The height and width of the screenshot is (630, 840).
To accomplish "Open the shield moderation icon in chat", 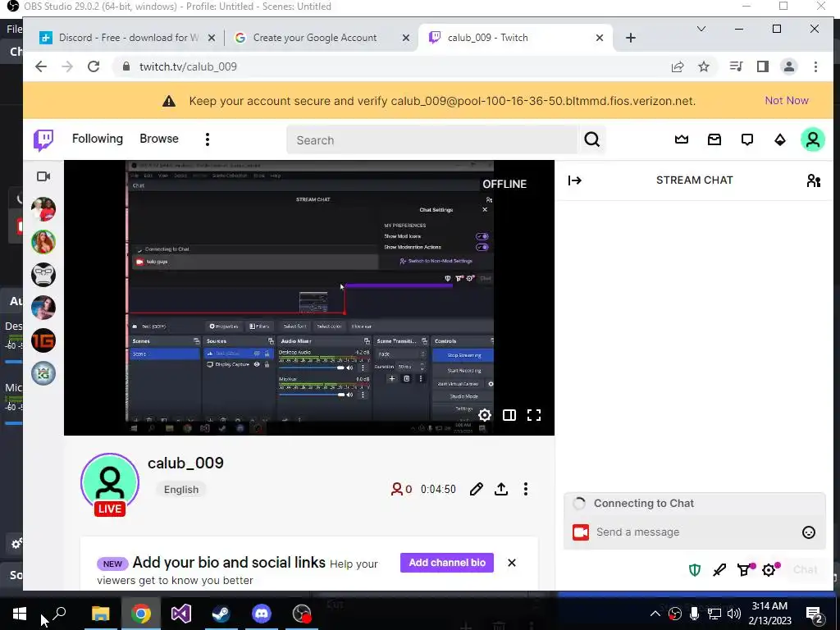I will pyautogui.click(x=694, y=569).
